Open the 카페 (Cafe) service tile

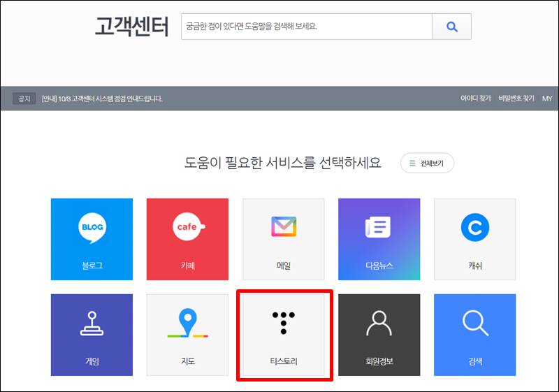pyautogui.click(x=187, y=239)
